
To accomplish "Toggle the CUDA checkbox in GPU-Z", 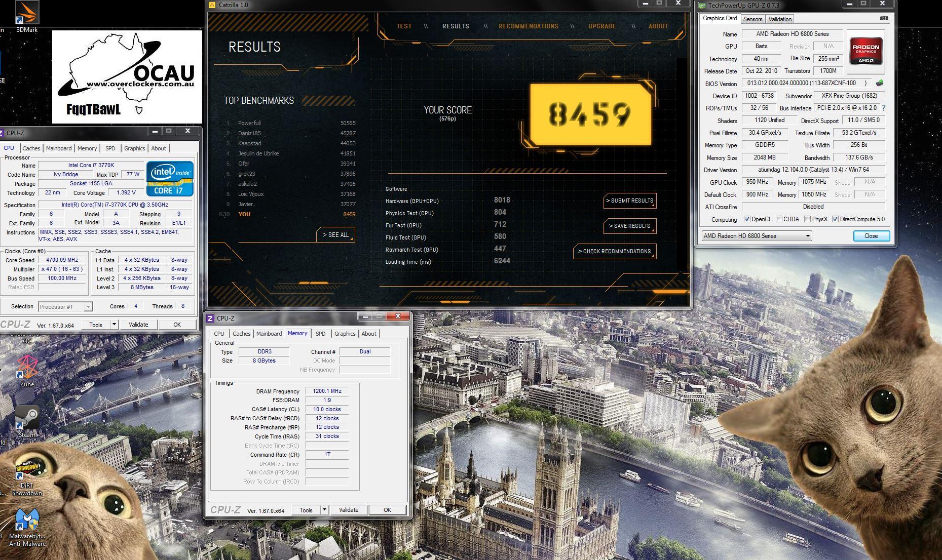I will [x=779, y=219].
